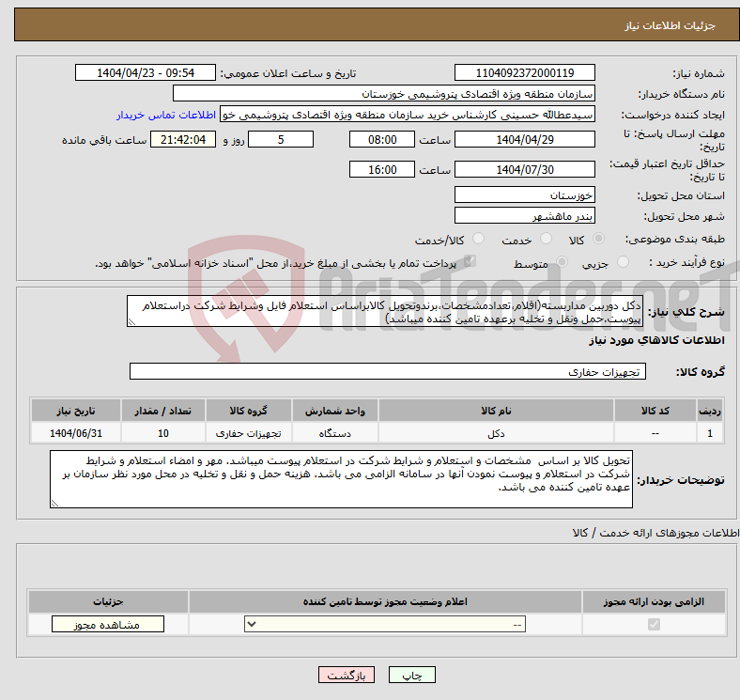
Task: Click the remaining days field 5
Action: coord(281,139)
